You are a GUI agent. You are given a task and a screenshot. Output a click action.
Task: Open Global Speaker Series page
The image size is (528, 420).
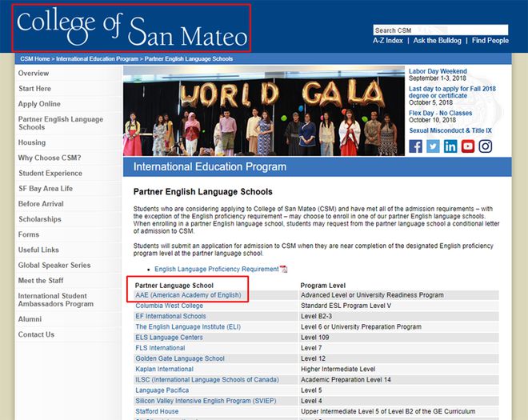pos(54,266)
